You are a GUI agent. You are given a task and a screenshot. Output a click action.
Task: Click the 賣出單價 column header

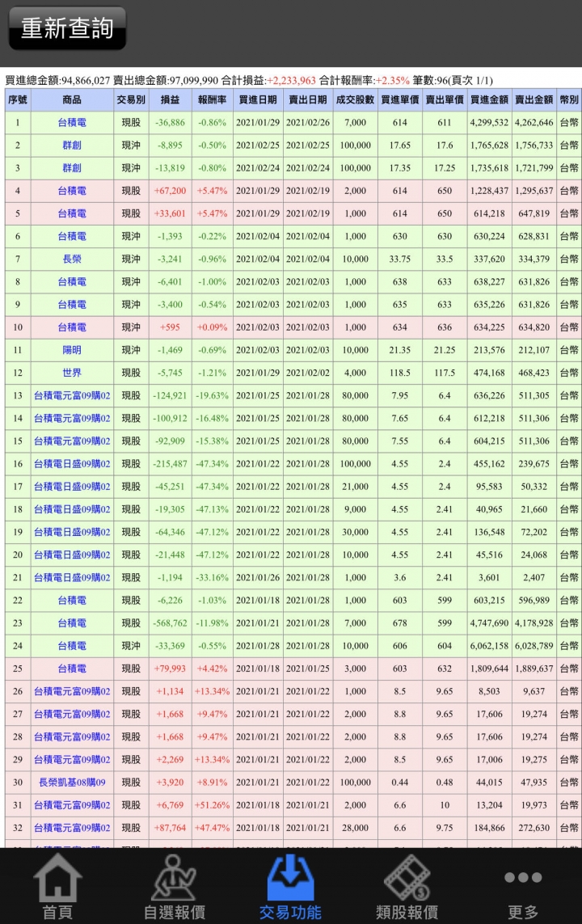(444, 99)
